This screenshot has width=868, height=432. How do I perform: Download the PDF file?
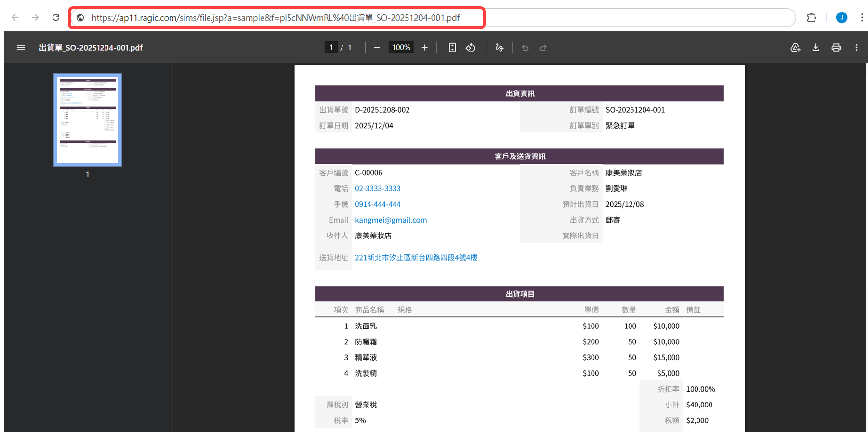pyautogui.click(x=816, y=48)
